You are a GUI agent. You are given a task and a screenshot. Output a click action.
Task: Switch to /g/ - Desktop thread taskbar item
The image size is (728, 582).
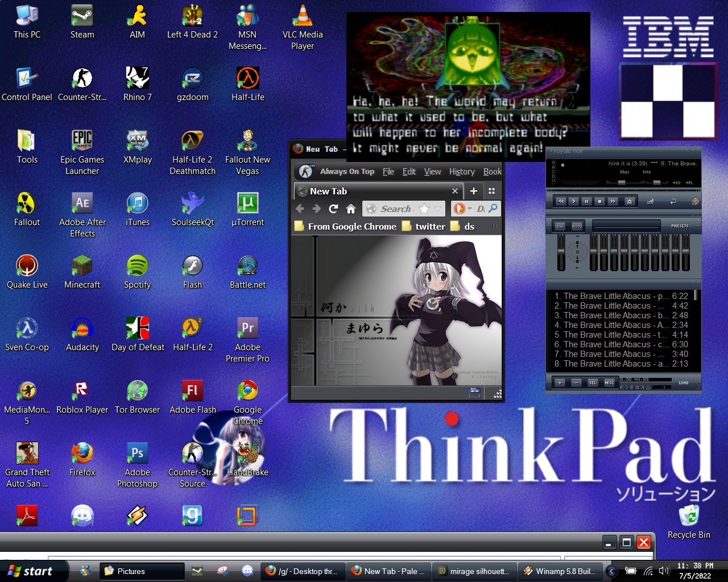[303, 571]
